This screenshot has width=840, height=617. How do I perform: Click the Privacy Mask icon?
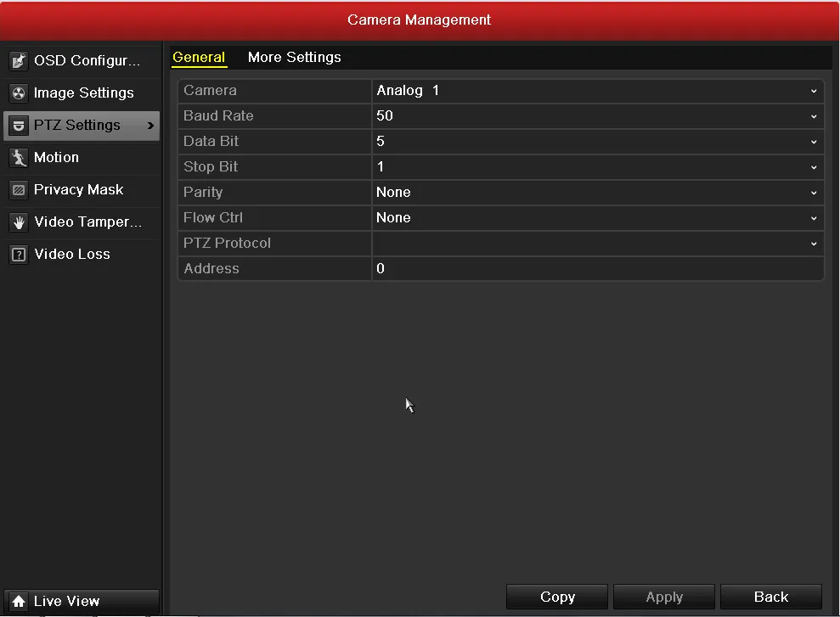tap(18, 190)
